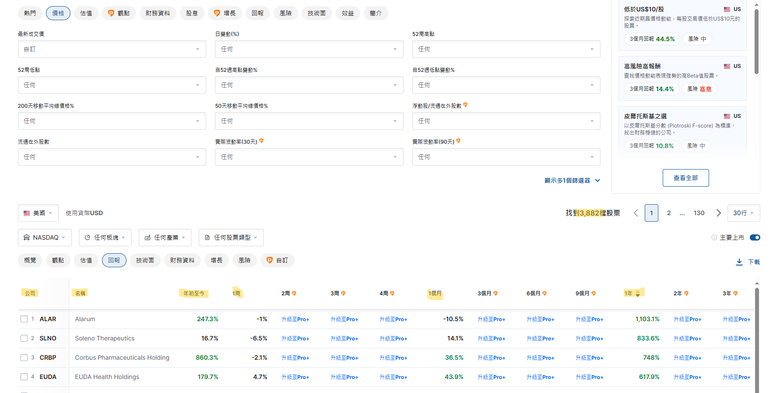The image size is (780, 393).
Task: Tick the checkbox for EUDA row
Action: [x=24, y=377]
